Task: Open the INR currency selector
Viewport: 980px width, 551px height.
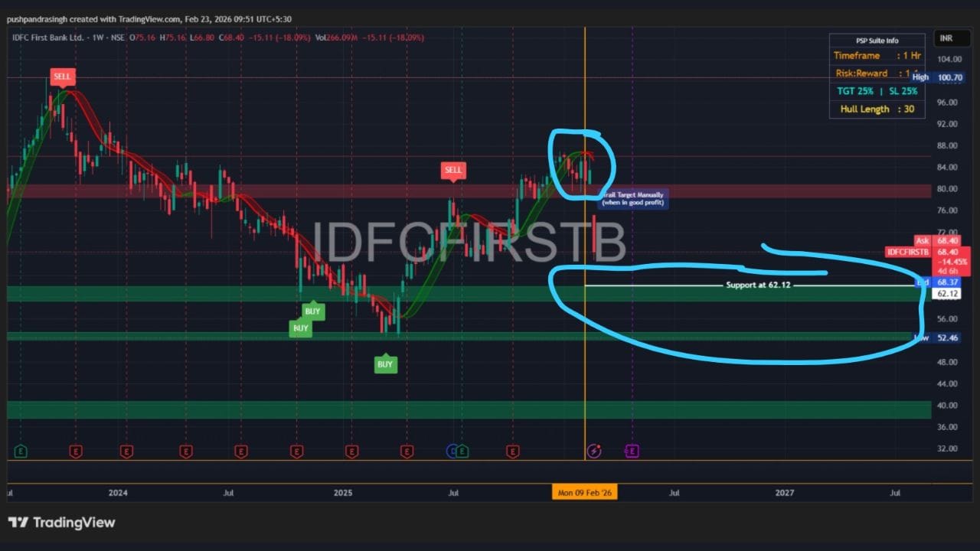Action: tap(946, 38)
